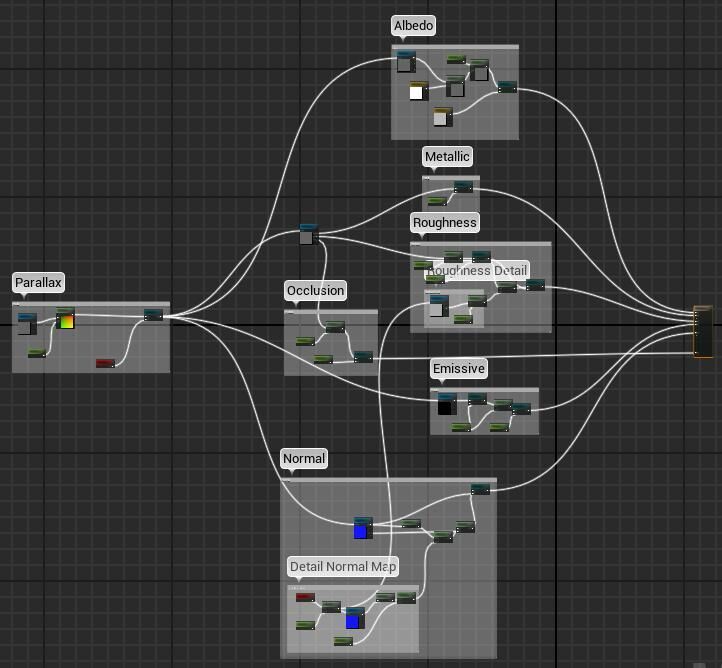This screenshot has width=722, height=668.
Task: Click the Metallic comment label
Action: click(447, 157)
